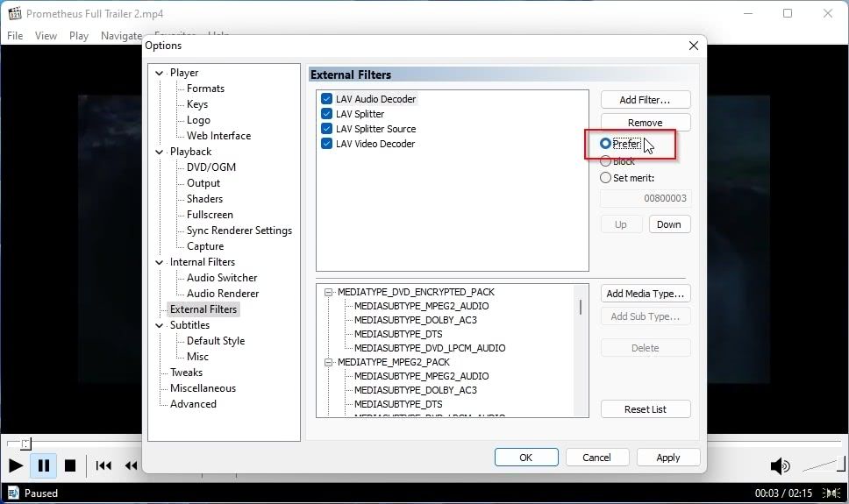
Task: Select Keys in options tree
Action: click(x=197, y=104)
